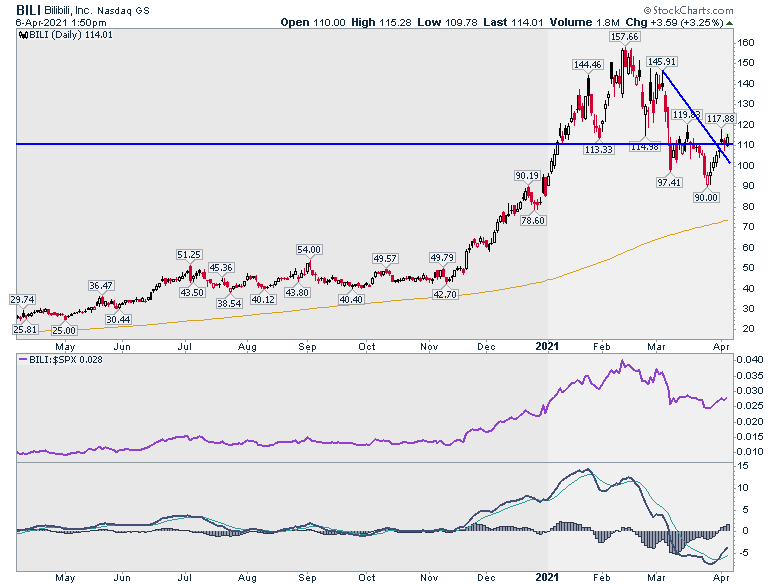This screenshot has height=586, width=780.
Task: Click the 40.40 low price label
Action: click(351, 299)
